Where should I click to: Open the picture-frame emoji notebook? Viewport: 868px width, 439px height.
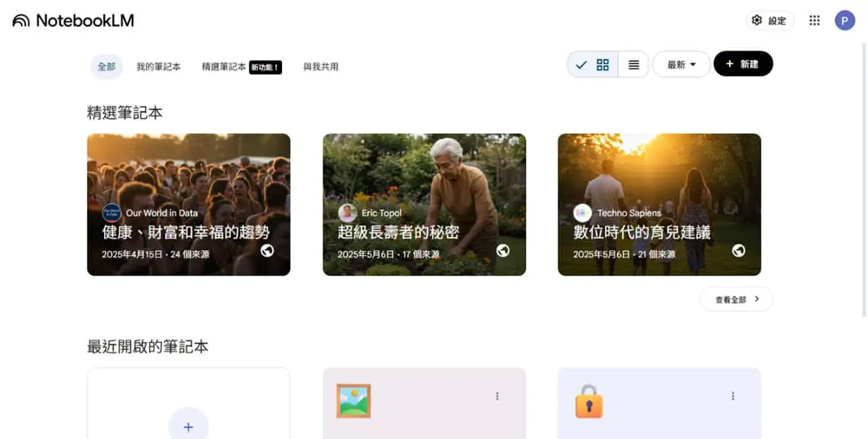(424, 403)
